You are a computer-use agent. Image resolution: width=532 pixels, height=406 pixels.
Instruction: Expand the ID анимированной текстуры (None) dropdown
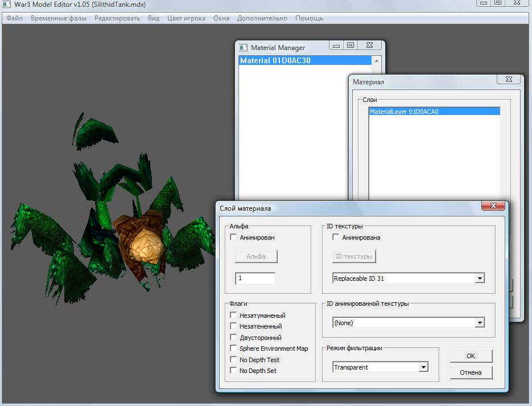click(x=480, y=323)
